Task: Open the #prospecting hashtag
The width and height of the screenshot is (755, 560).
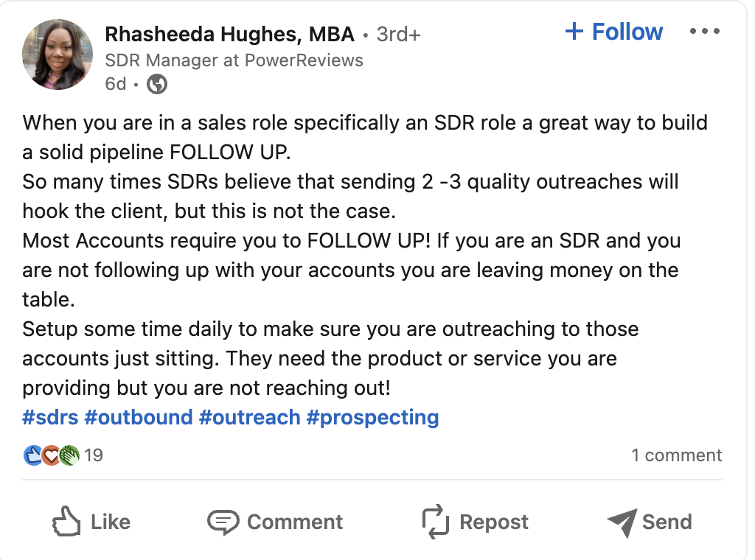Action: tap(372, 418)
